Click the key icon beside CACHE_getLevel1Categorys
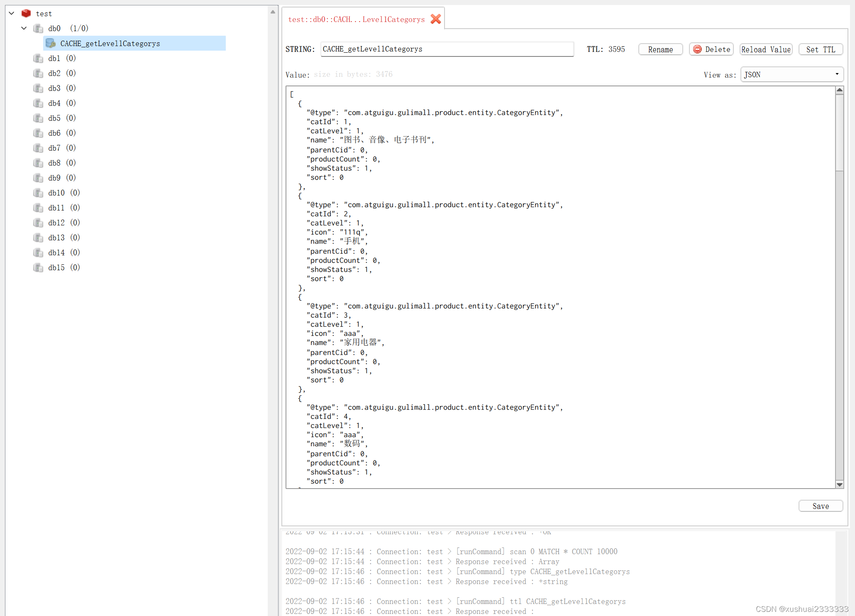Viewport: 855px width, 616px height. coord(50,43)
